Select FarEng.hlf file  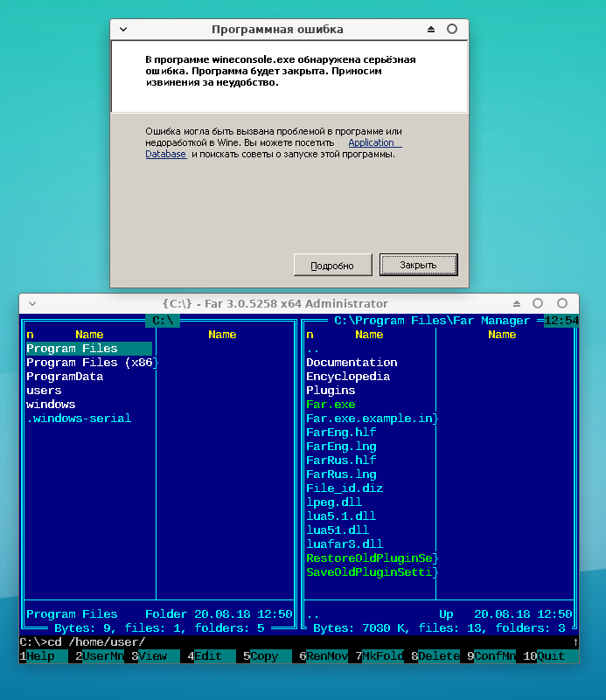[x=341, y=433]
